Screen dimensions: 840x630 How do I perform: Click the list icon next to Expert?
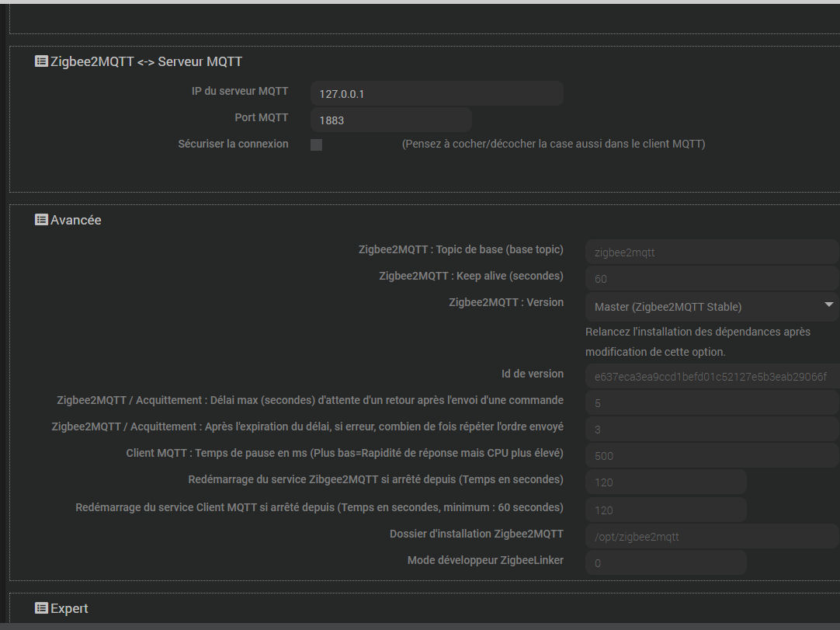coord(42,608)
